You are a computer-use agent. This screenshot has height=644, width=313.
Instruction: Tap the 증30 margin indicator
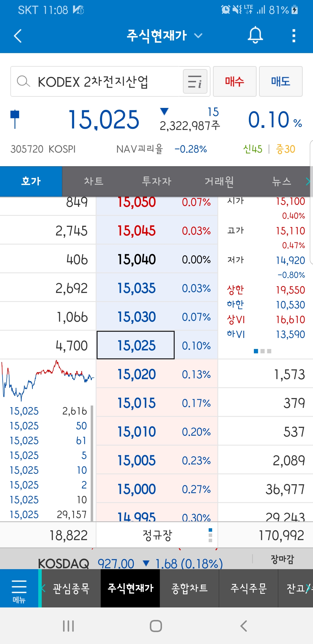coord(285,149)
